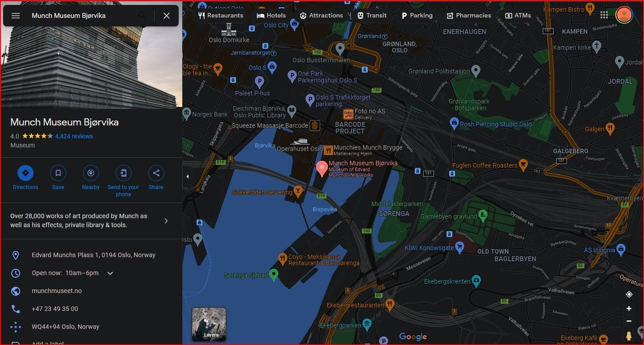Screen dimensions: 644x345
Task: Zoom out with the minus button
Action: [629, 321]
